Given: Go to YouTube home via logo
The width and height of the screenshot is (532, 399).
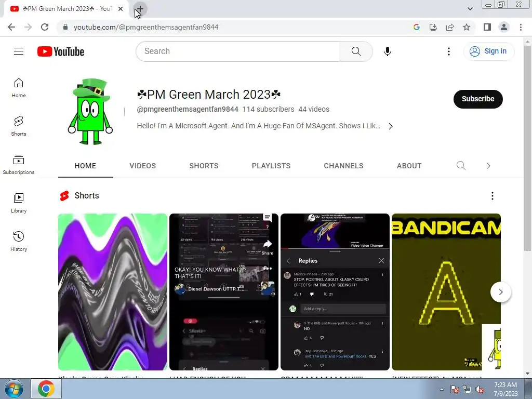Looking at the screenshot, I should click(61, 51).
